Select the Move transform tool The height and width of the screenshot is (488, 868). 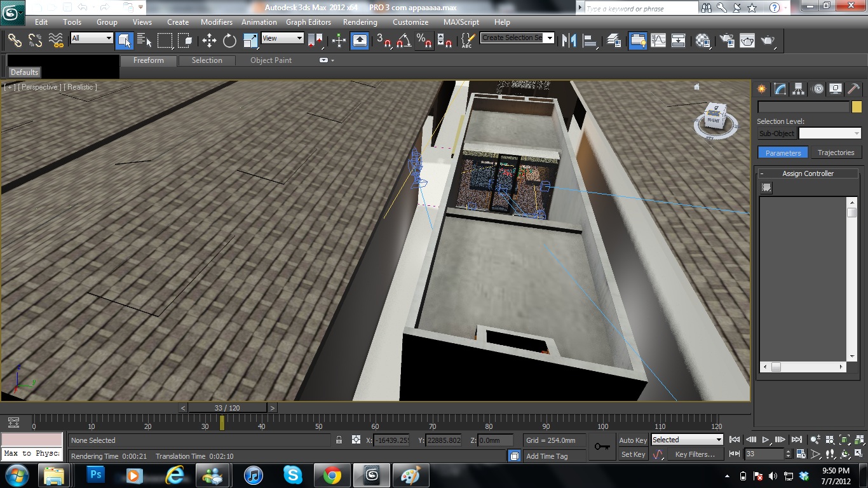(209, 41)
